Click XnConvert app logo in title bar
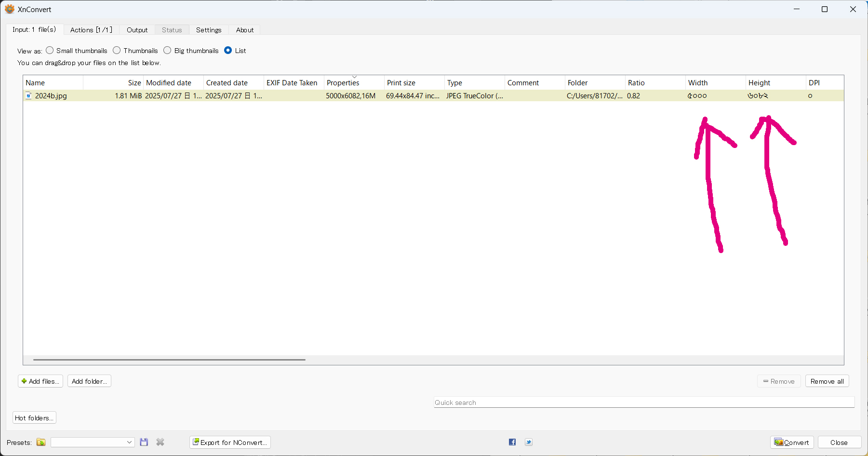This screenshot has height=456, width=868. click(10, 9)
